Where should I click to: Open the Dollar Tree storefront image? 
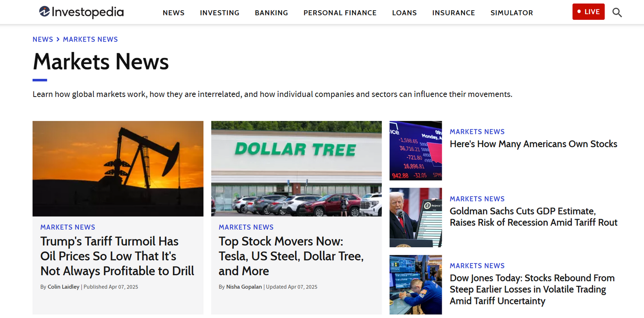tap(296, 168)
